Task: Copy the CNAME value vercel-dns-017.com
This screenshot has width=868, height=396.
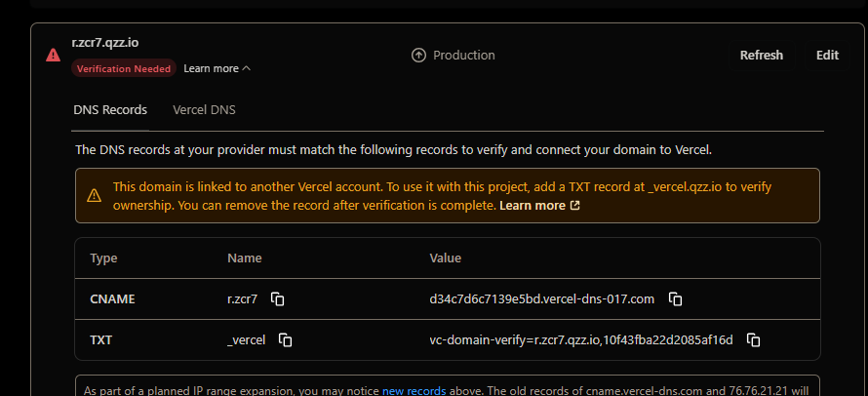Action: (675, 298)
